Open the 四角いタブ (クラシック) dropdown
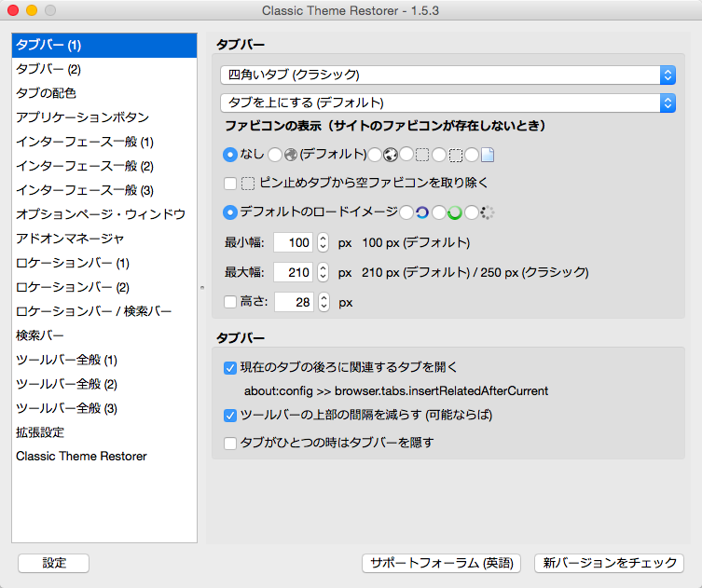Viewport: 702px width, 588px height. coord(447,75)
